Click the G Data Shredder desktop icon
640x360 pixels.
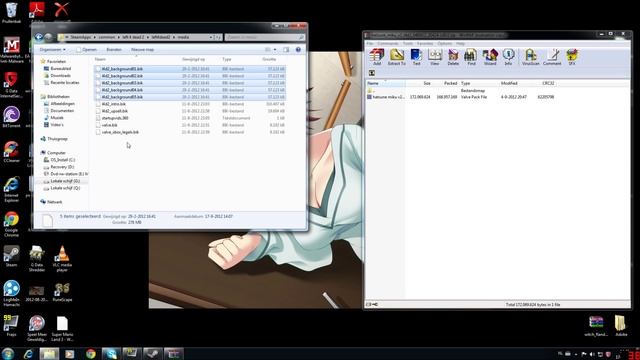[37, 258]
